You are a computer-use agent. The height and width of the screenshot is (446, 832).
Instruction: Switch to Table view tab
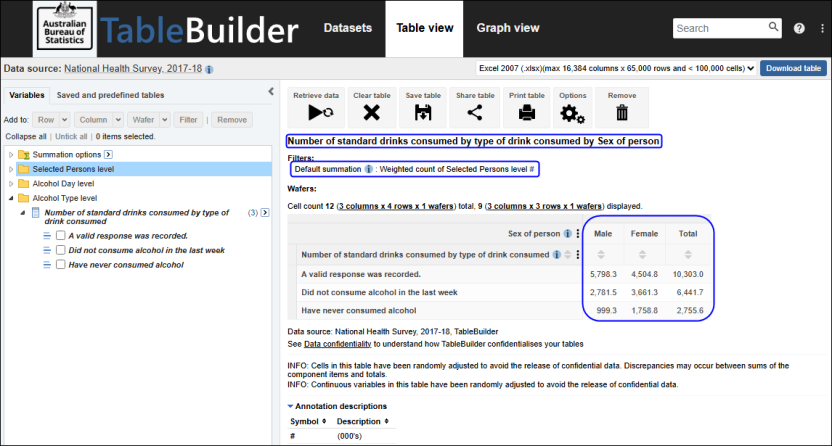coord(424,29)
